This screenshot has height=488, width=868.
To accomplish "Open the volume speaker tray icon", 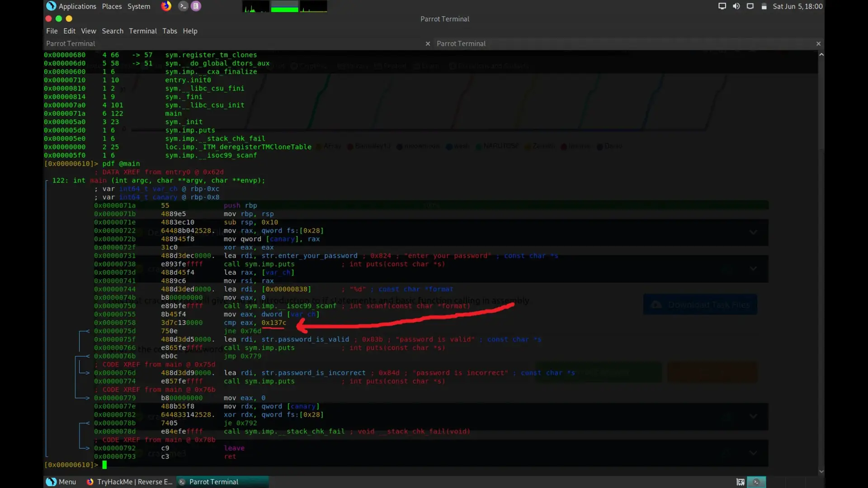I will [x=736, y=6].
